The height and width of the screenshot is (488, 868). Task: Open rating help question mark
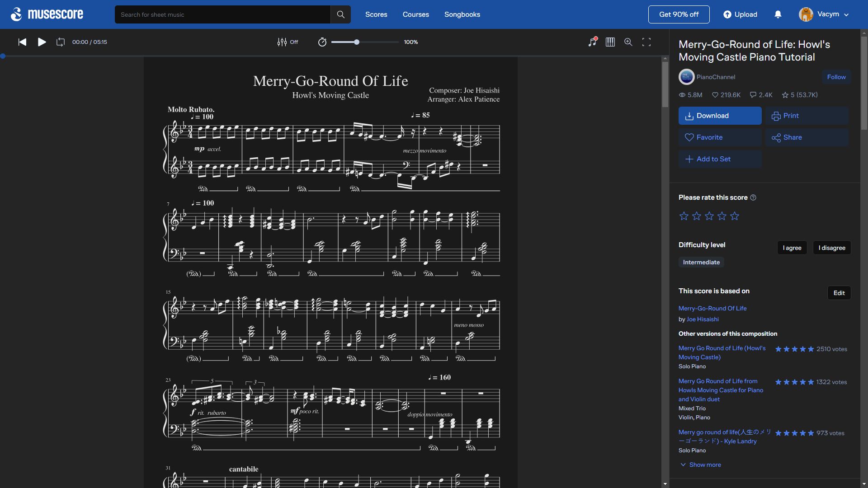753,197
